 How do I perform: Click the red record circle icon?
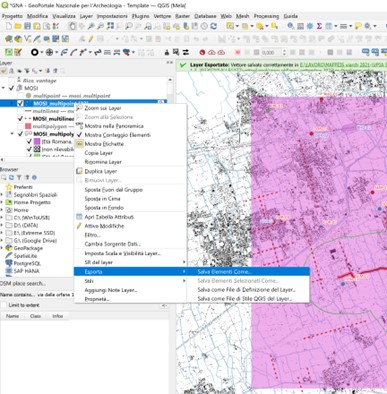(202, 52)
